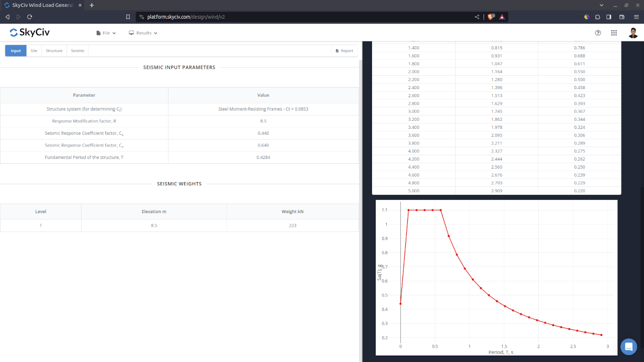Open a new browser tab

pos(91,5)
